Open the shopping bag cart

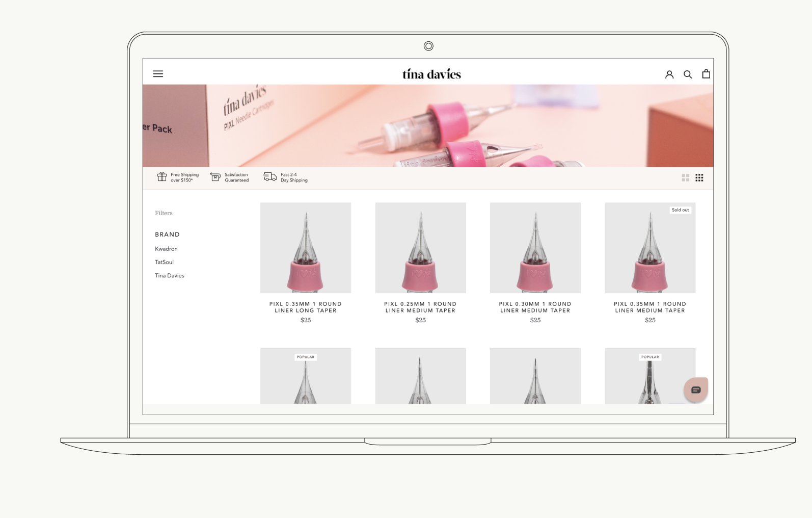(x=706, y=74)
